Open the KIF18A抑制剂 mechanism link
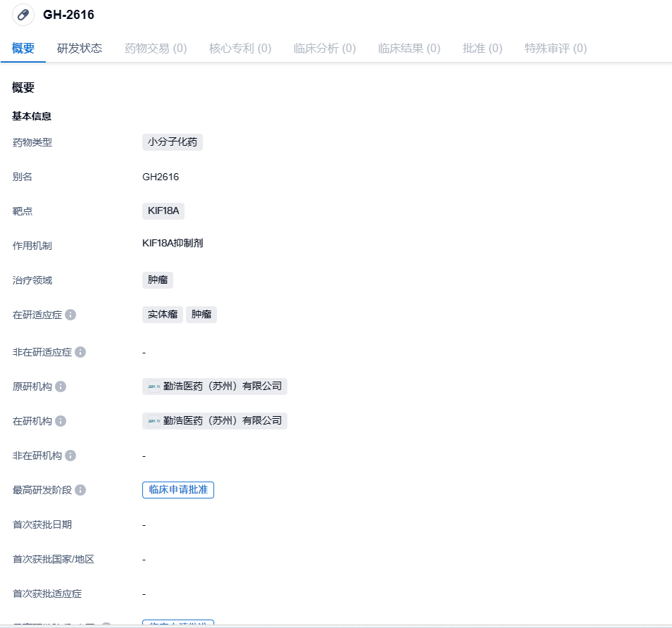 pyautogui.click(x=173, y=244)
